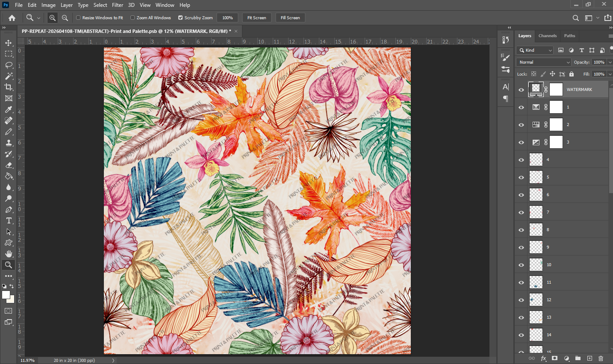Screen dimensions: 613x364
Task: Open the Window menu
Action: pyautogui.click(x=165, y=5)
